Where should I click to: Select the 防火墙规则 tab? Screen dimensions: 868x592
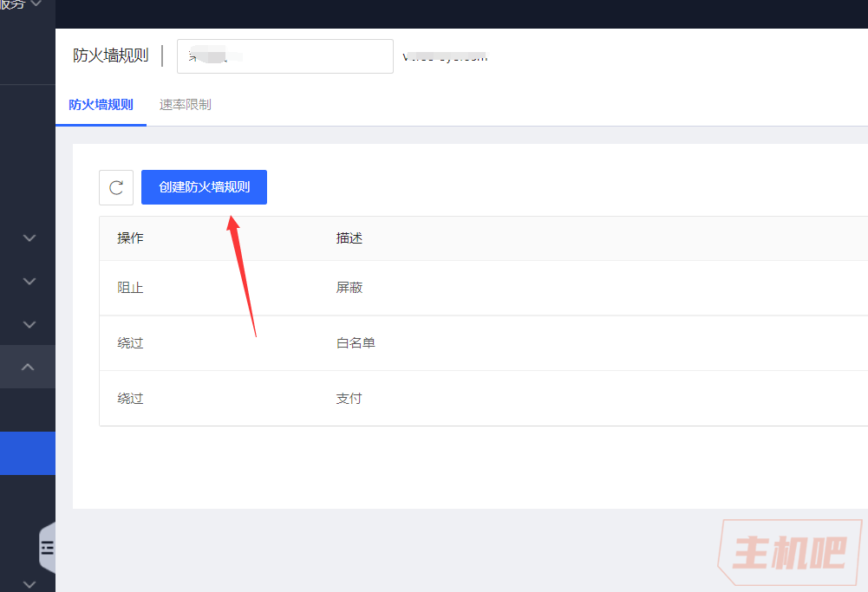101,105
